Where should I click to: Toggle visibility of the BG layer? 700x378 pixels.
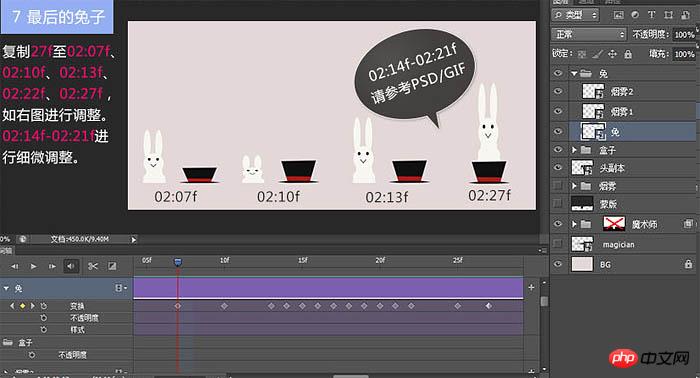(x=558, y=264)
